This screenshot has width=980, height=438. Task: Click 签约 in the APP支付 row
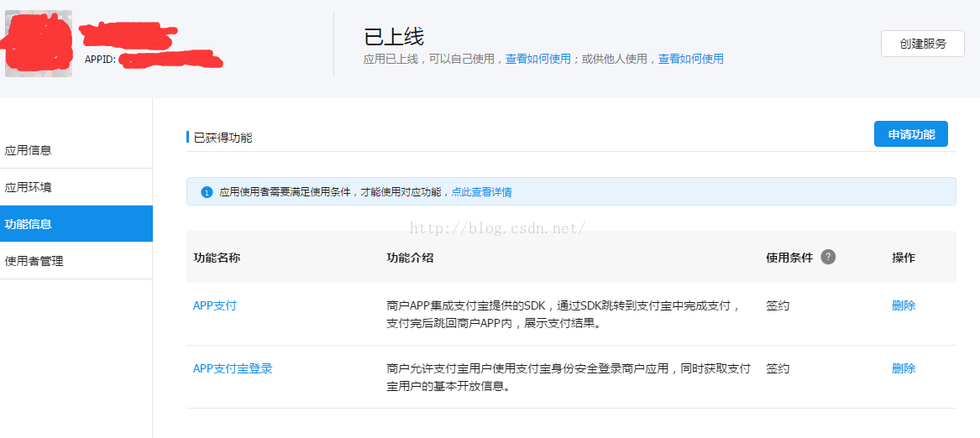pyautogui.click(x=778, y=305)
